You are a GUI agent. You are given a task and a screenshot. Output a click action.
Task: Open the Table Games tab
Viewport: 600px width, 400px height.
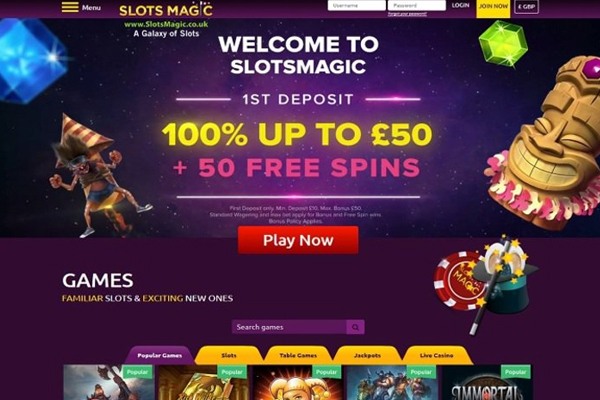coord(298,355)
